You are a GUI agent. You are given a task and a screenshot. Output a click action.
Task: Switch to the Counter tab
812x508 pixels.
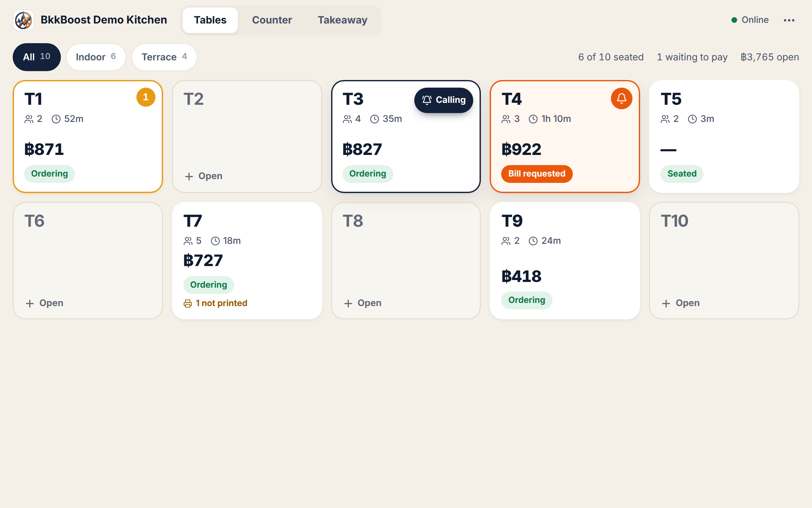click(272, 20)
